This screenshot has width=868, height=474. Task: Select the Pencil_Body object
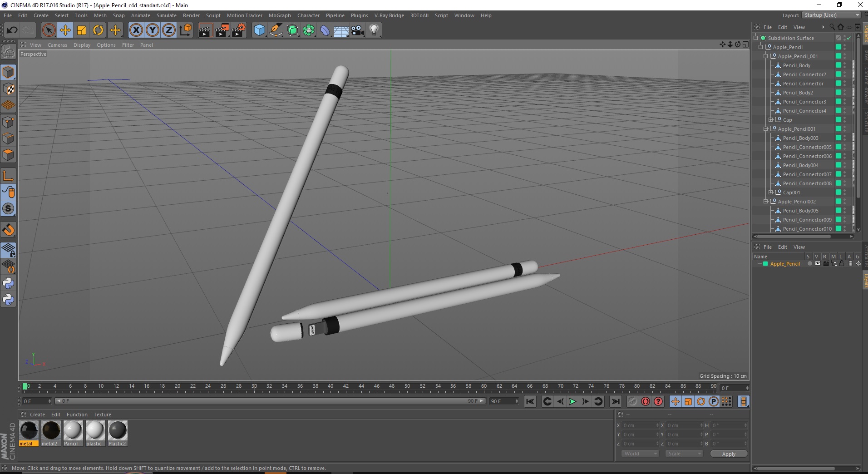tap(796, 65)
